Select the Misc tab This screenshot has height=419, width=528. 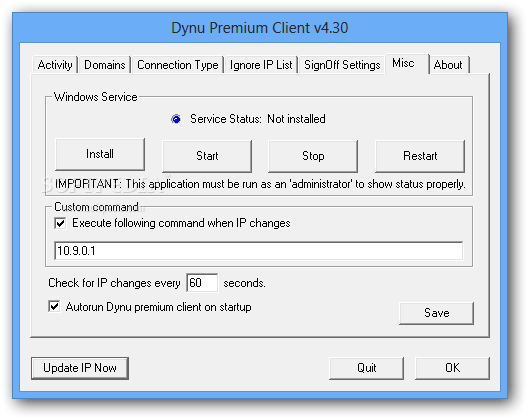407,63
